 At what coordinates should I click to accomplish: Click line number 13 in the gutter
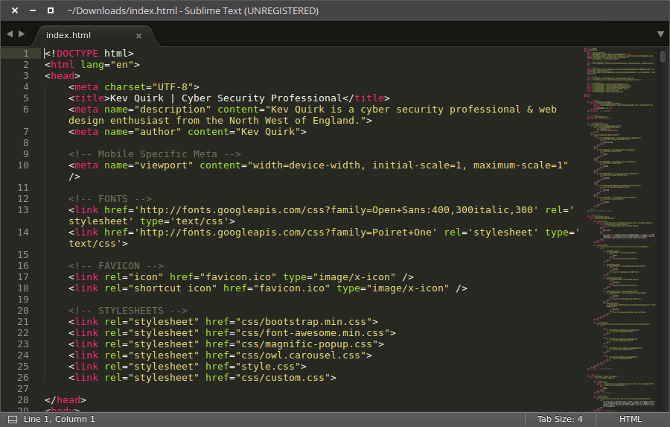tap(23, 210)
